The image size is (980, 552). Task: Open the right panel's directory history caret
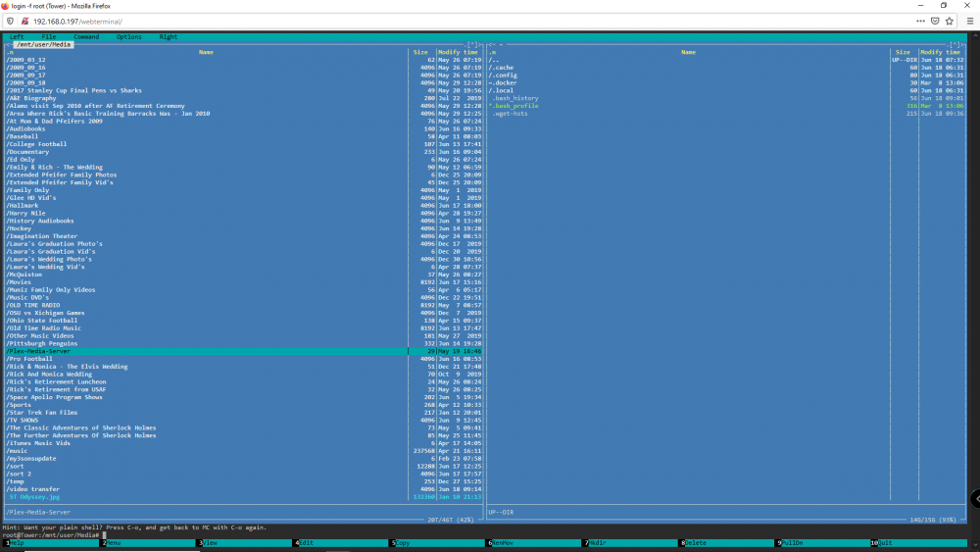954,44
